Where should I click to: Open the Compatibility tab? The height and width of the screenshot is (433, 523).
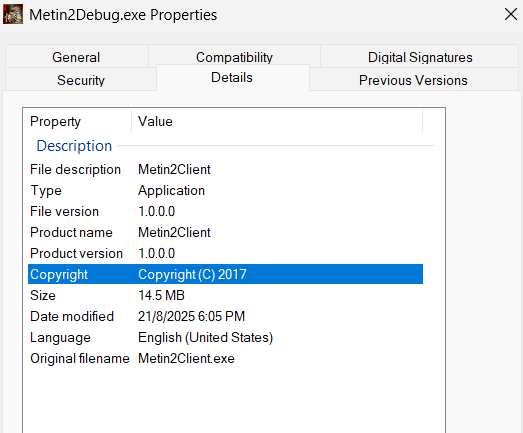[x=234, y=57]
